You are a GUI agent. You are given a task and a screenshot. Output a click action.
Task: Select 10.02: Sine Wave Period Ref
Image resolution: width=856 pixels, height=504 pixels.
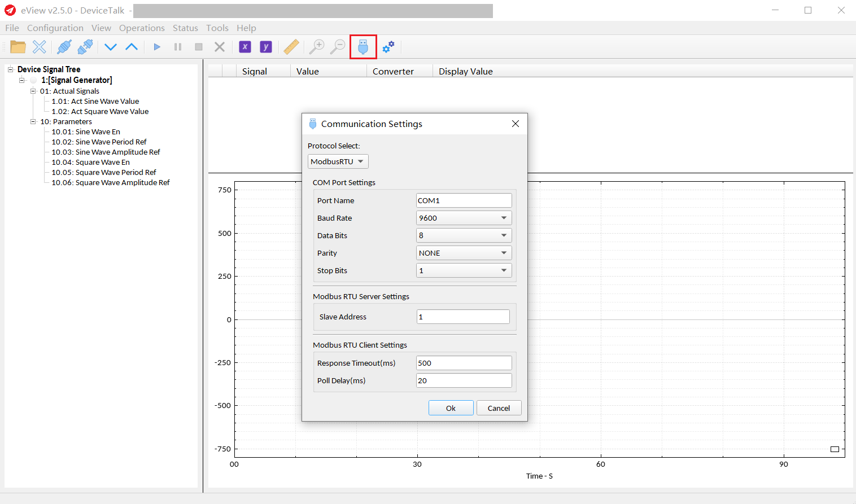[x=99, y=142]
